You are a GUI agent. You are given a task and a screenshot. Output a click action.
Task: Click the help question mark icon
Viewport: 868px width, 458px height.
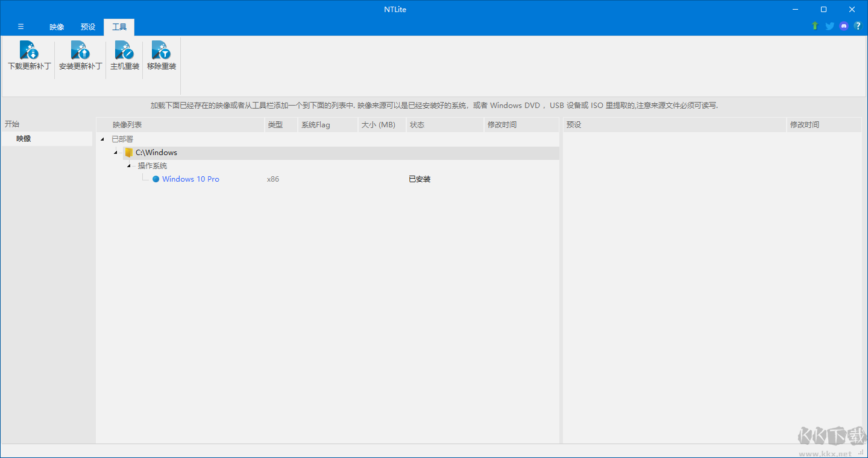tap(858, 26)
